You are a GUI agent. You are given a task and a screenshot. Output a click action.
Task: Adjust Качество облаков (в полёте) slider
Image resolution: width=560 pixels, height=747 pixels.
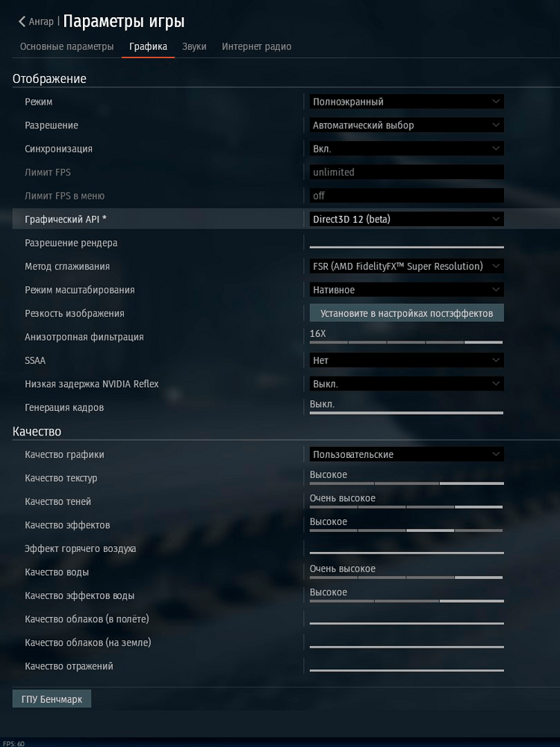pyautogui.click(x=407, y=623)
